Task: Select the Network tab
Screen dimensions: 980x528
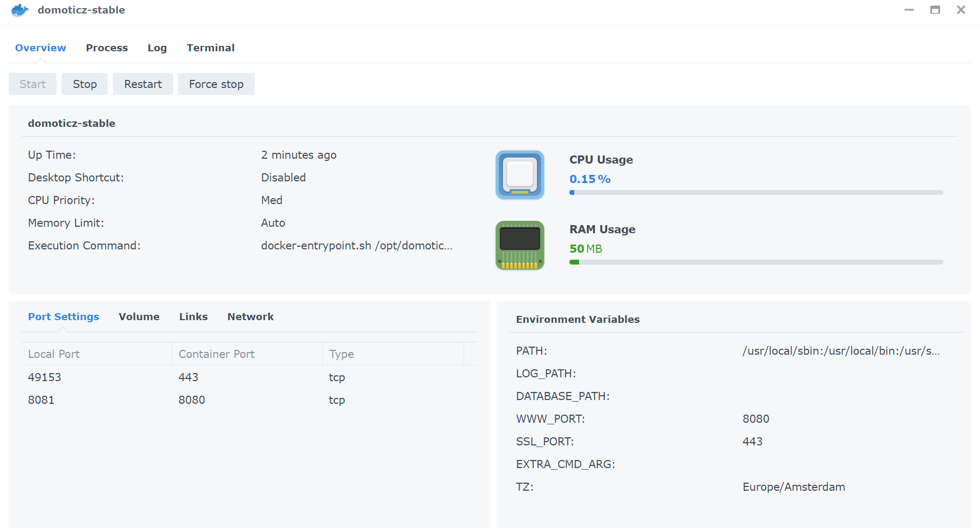Action: click(x=250, y=316)
